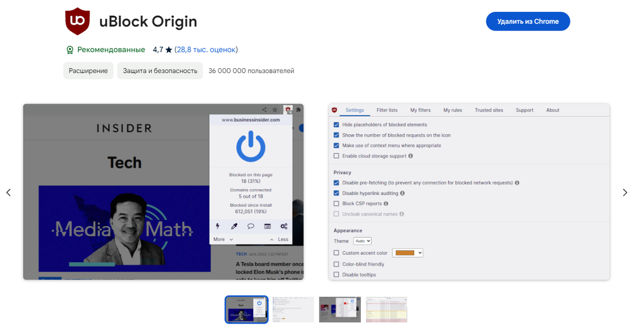Open the My filters tab
The width and height of the screenshot is (644, 330).
coord(420,110)
